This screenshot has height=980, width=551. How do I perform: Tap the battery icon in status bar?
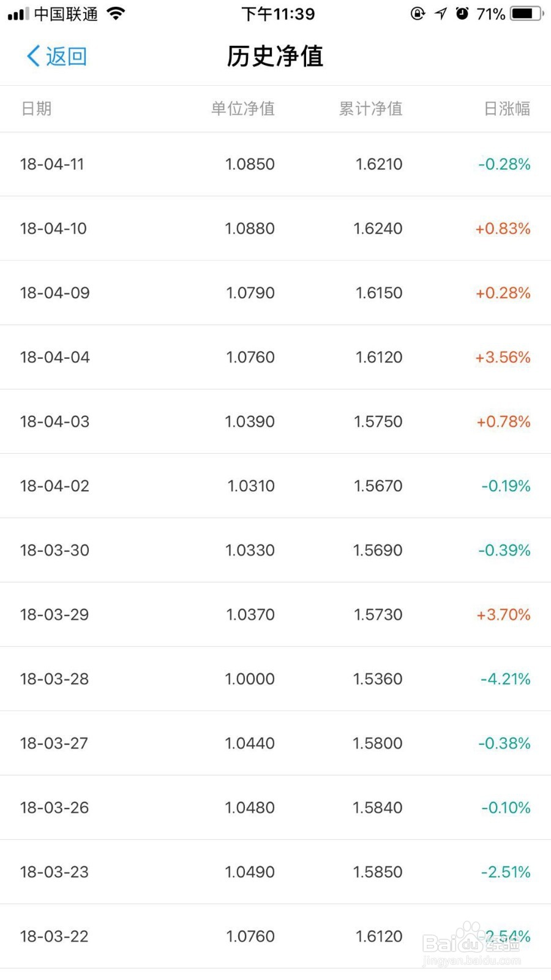[x=526, y=13]
